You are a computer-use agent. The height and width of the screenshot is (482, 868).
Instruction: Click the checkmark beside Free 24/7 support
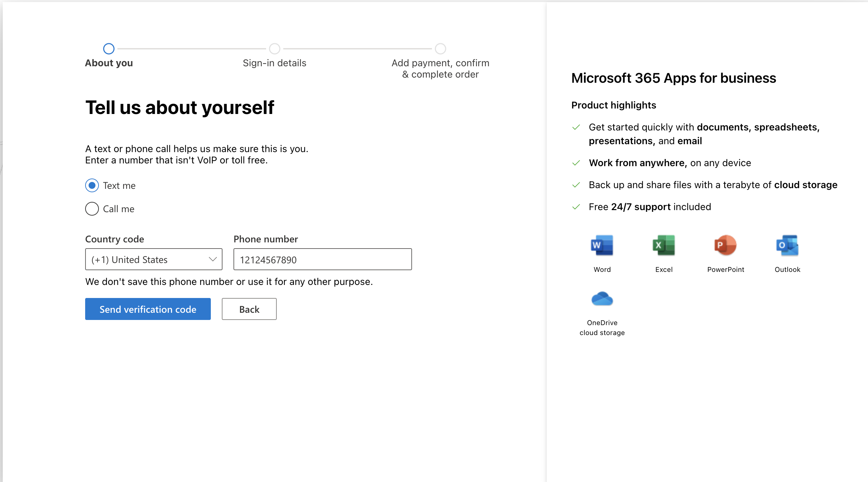coord(576,207)
